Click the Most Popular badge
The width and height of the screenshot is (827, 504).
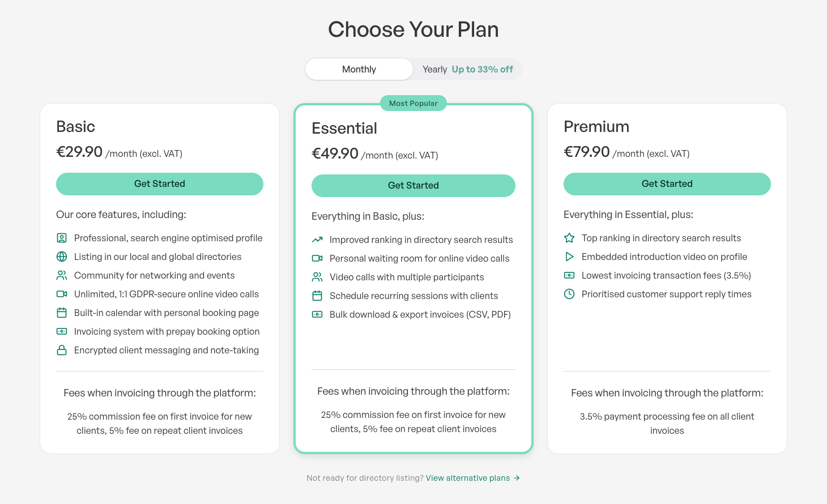pos(413,104)
